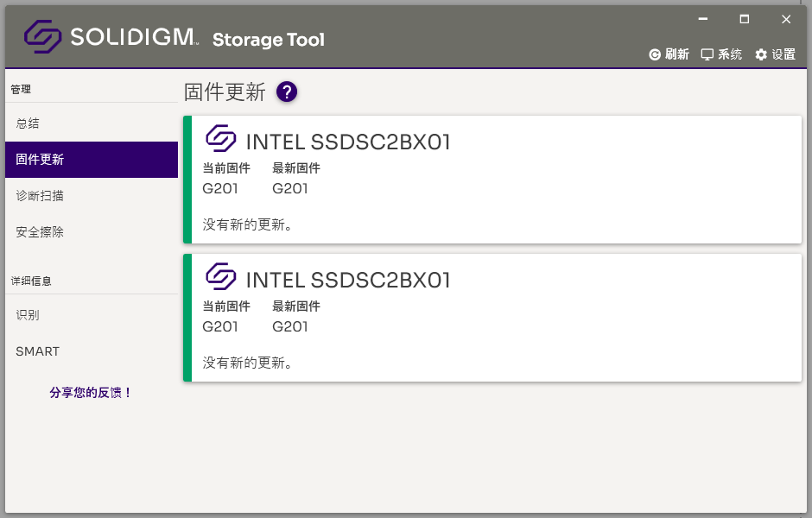Go to 诊断扫描 diagnostic scan

tap(40, 196)
